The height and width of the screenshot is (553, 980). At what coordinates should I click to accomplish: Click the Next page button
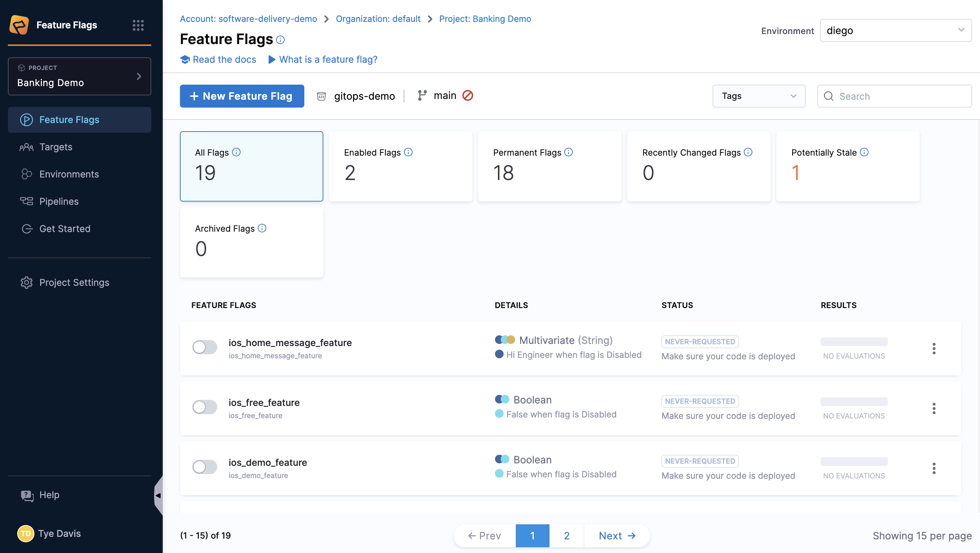pos(617,535)
